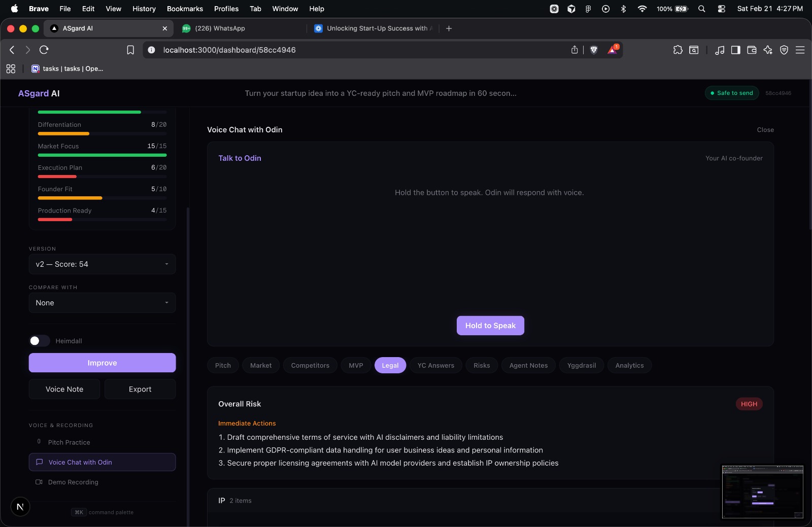The height and width of the screenshot is (527, 812).
Task: Switch to the Yggdrasil tab
Action: coord(582,365)
